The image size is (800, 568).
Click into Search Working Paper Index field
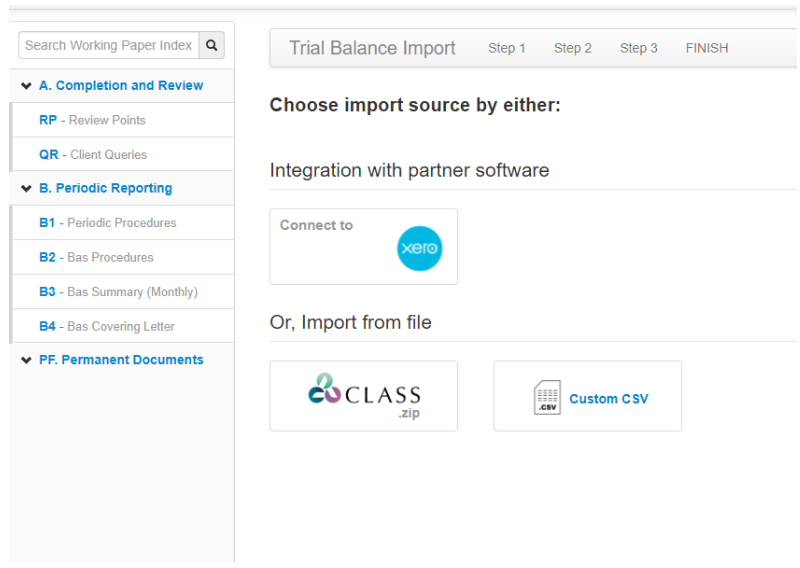pyautogui.click(x=108, y=45)
